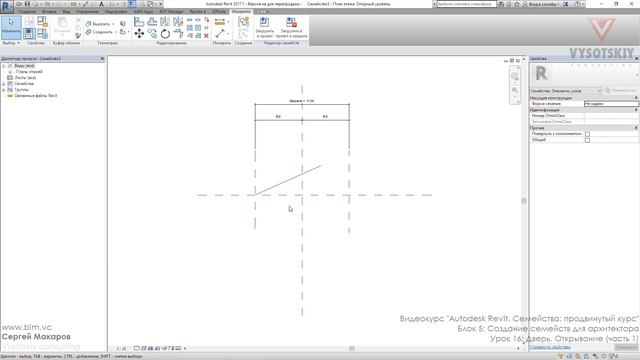Open the Вырезать dropdown arrow
The height and width of the screenshot is (360, 640).
(x=113, y=24)
